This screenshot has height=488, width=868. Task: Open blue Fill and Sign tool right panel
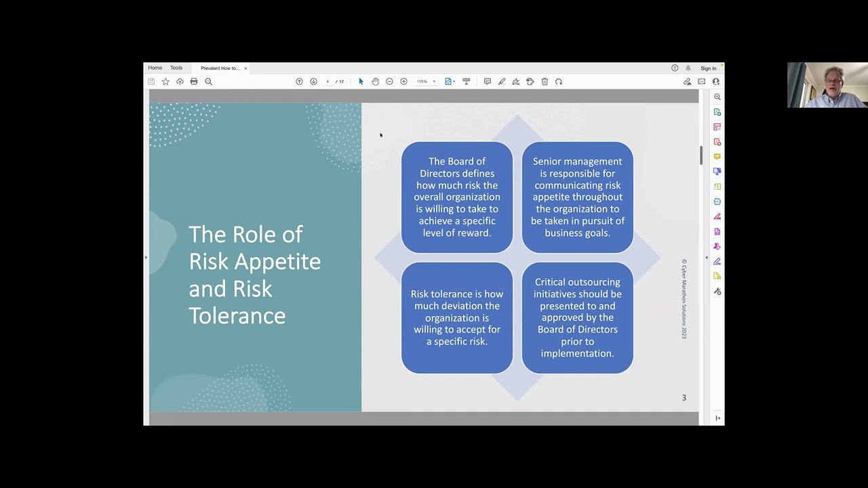(717, 261)
